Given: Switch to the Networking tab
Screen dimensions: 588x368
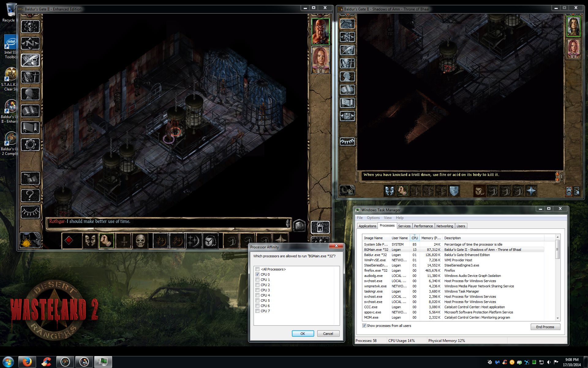Looking at the screenshot, I should point(445,226).
